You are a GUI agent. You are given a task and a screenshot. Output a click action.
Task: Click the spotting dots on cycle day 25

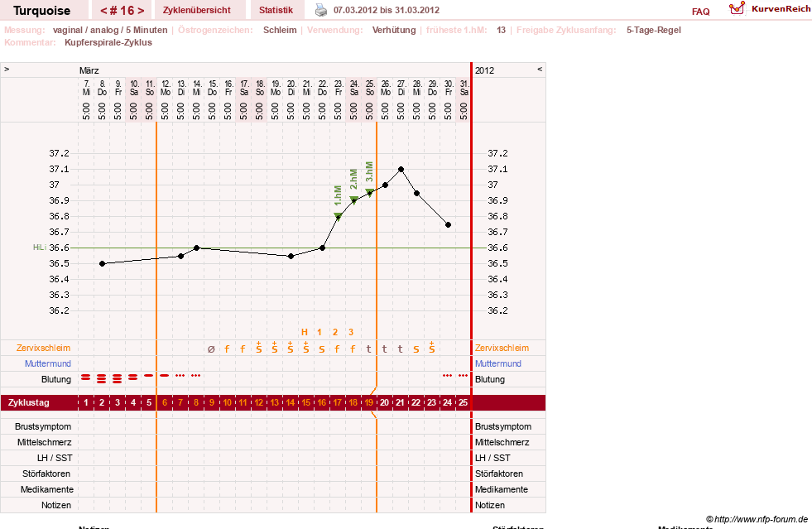pyautogui.click(x=463, y=375)
